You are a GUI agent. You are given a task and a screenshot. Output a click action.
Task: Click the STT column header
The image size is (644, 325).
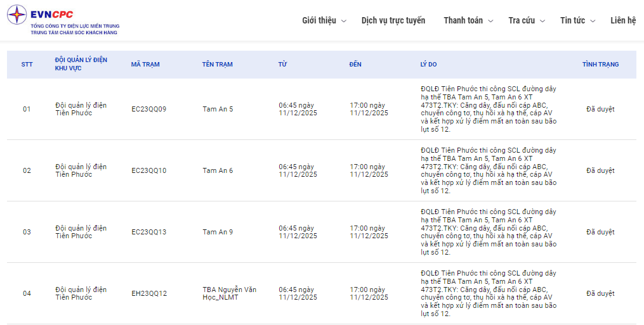(27, 65)
